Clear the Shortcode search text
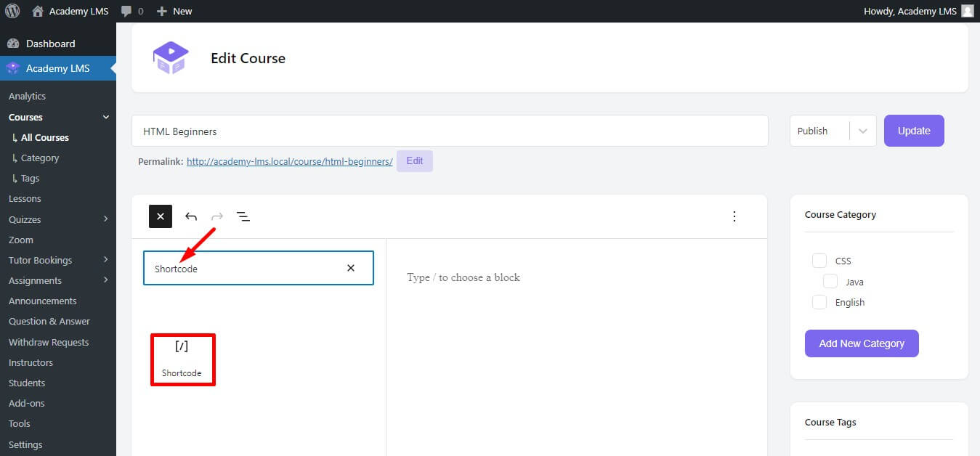This screenshot has height=456, width=980. [x=351, y=268]
